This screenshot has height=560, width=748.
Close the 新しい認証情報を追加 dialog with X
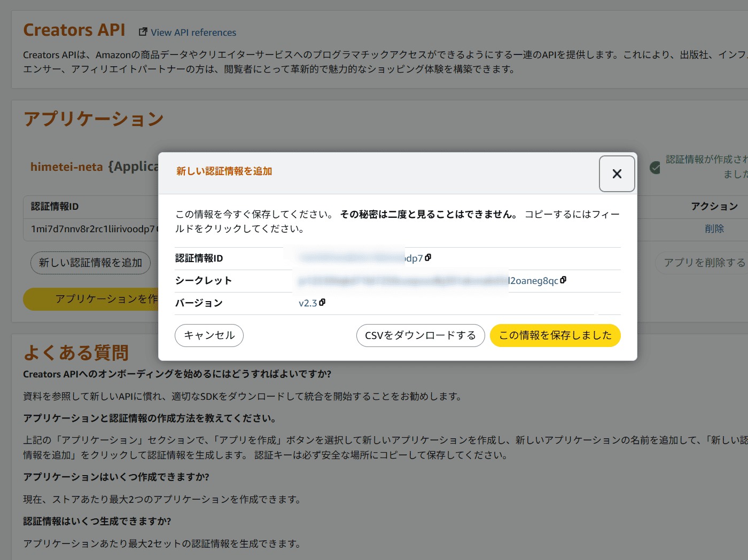(617, 173)
